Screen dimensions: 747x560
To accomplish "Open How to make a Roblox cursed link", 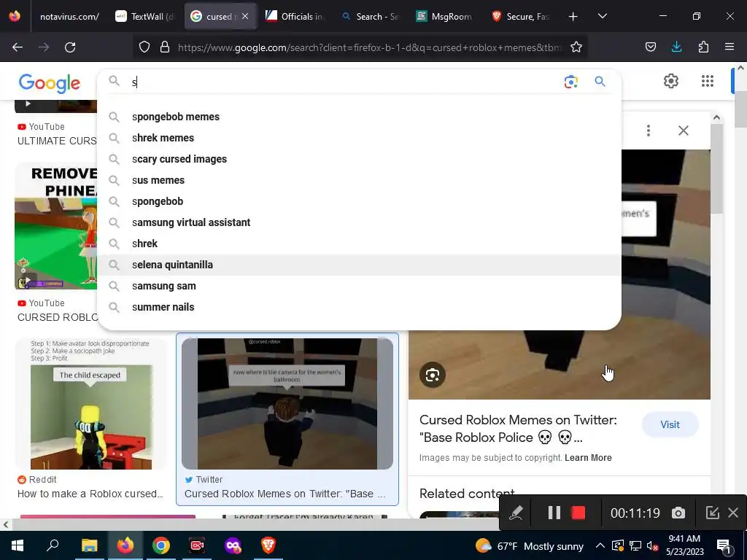I will click(90, 494).
